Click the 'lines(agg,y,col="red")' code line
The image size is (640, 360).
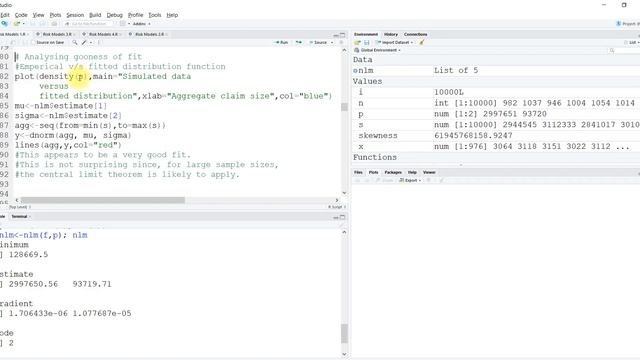click(68, 145)
